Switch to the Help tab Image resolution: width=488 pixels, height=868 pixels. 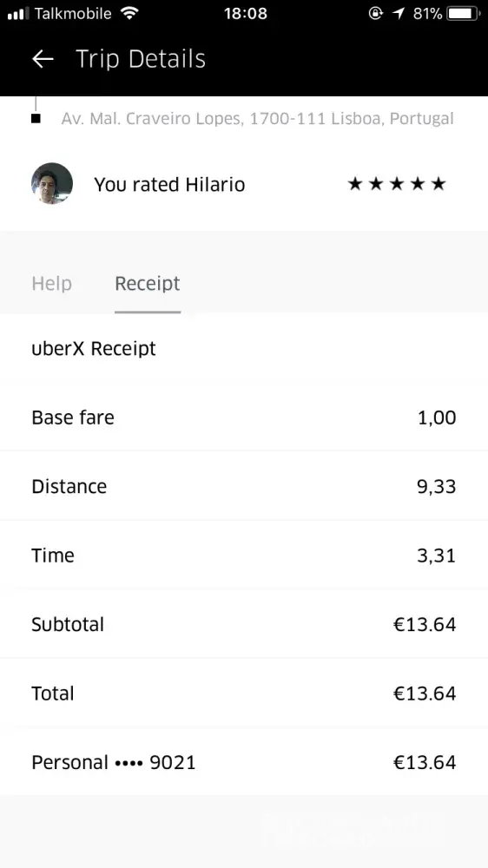point(51,284)
